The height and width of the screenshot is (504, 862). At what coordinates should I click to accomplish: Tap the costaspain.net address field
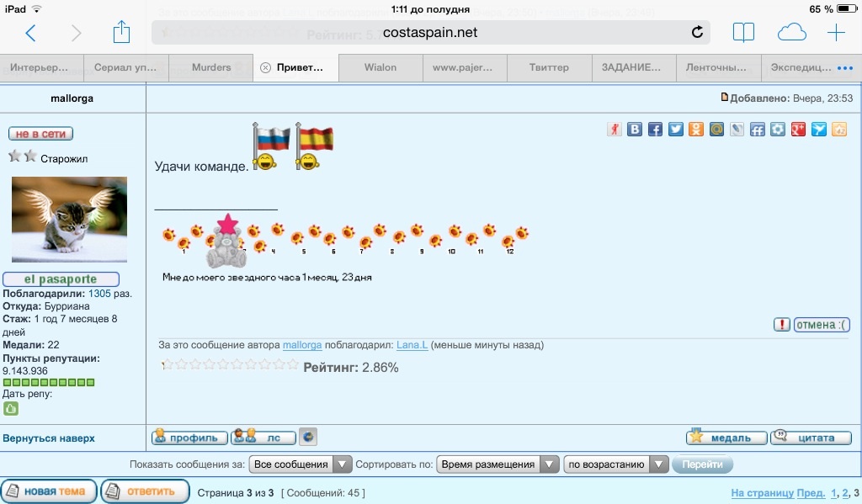click(x=429, y=32)
